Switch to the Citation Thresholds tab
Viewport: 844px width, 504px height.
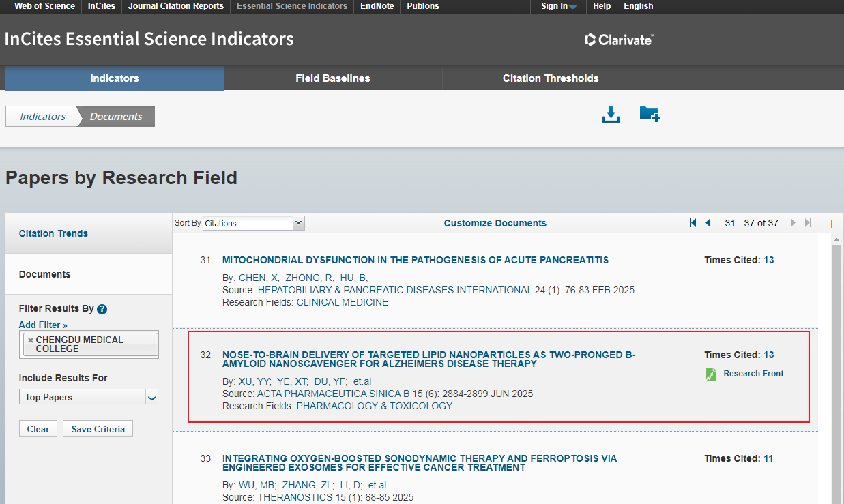[551, 78]
